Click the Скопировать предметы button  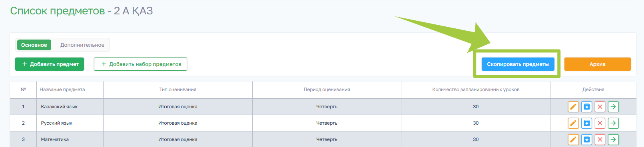click(518, 64)
